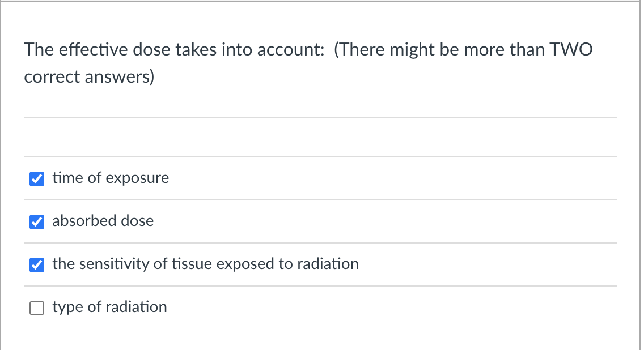Click the word "dose" in "absorbed dose"
644x350 pixels.
[137, 221]
